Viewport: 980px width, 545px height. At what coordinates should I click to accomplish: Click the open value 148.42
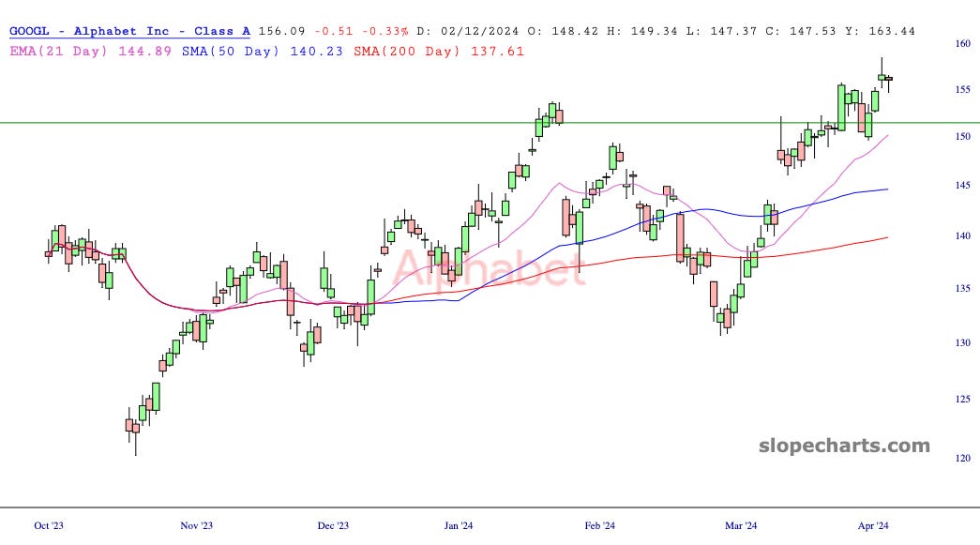pyautogui.click(x=575, y=31)
